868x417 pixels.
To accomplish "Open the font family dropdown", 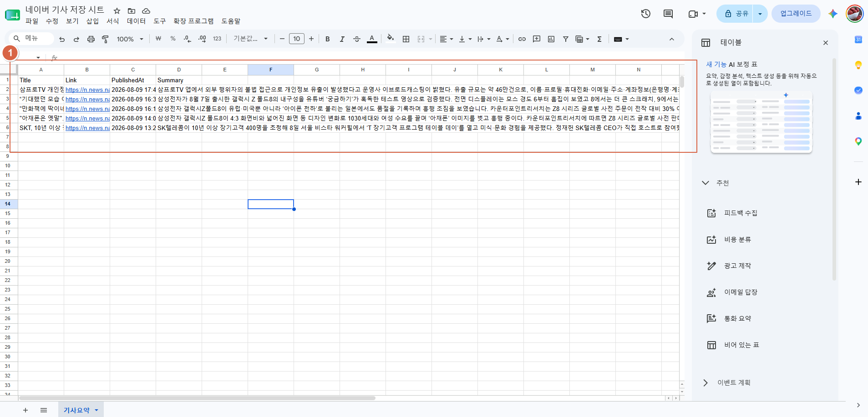I will 250,39.
